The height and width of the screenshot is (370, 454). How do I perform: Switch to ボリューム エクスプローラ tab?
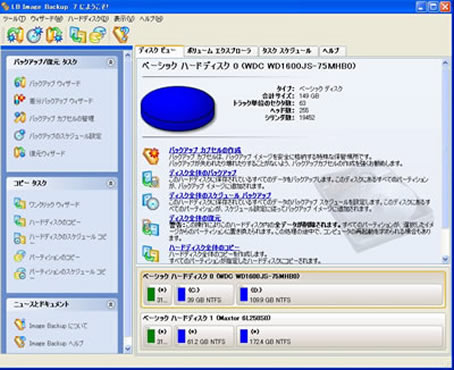point(219,51)
